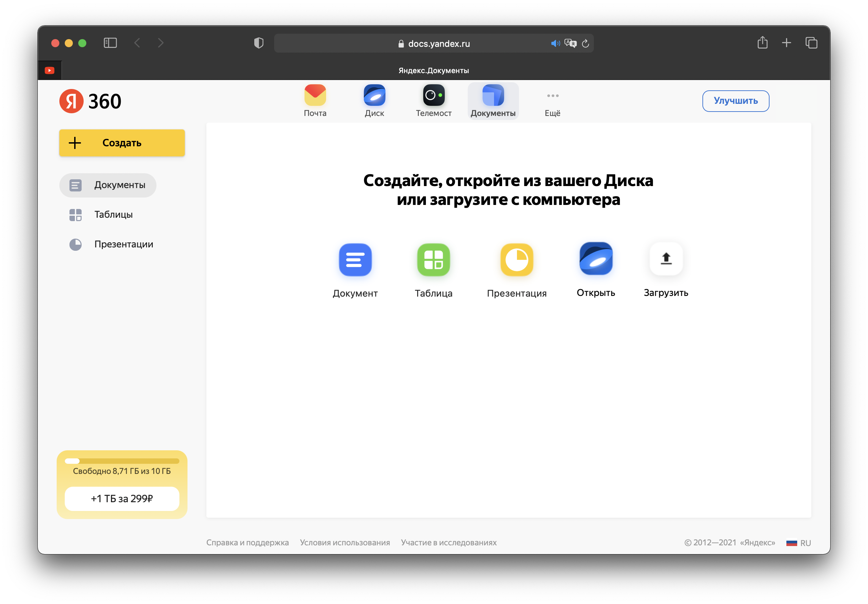
Task: Open the RU language selector
Action: pos(799,543)
